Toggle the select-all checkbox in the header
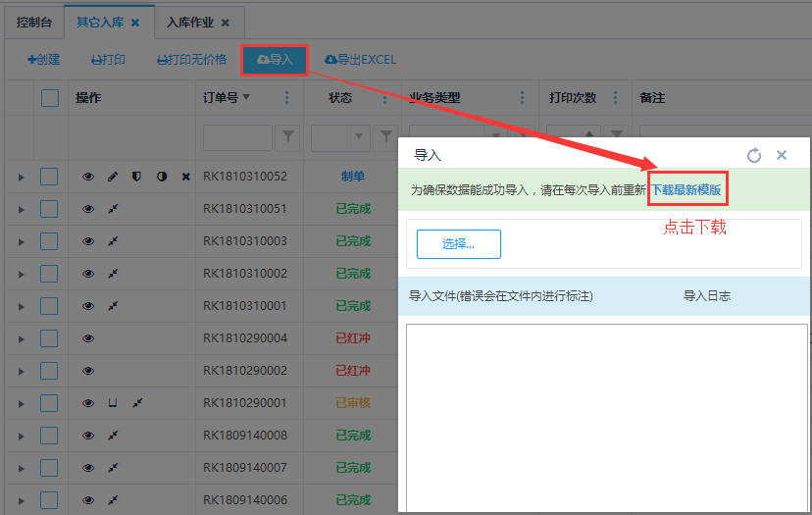Screen dimensions: 812x515 tap(50, 98)
